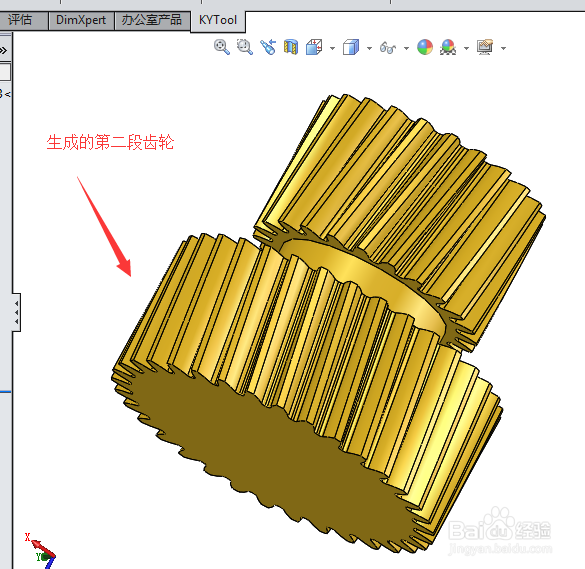Screen dimensions: 585x569
Task: Switch to the DimXpert tab
Action: 81,20
